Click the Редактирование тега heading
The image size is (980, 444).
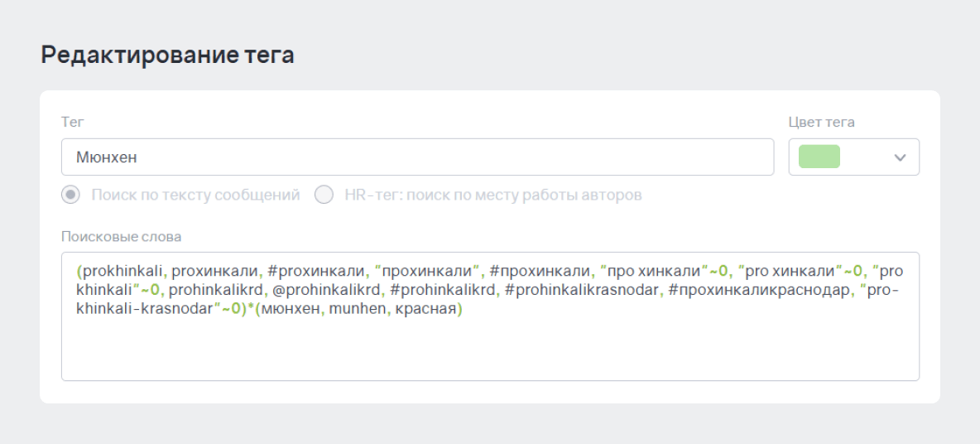pos(167,55)
